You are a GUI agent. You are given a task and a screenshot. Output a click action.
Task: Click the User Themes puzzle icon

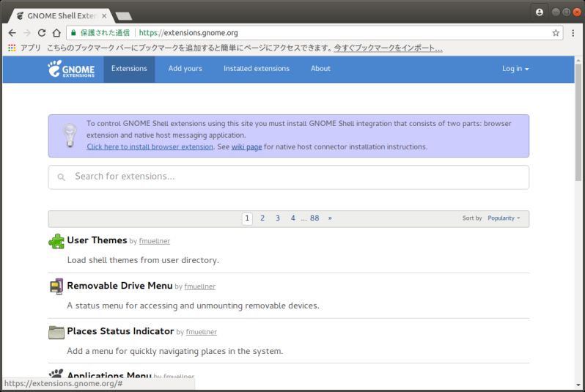56,241
